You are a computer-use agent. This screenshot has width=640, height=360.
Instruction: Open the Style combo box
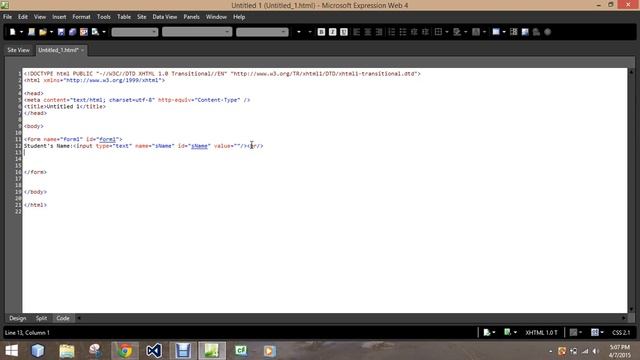click(x=135, y=32)
